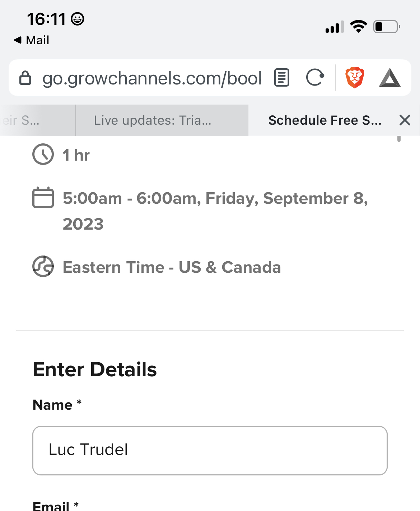
Task: Tap the reader mode icon
Action: 282,78
